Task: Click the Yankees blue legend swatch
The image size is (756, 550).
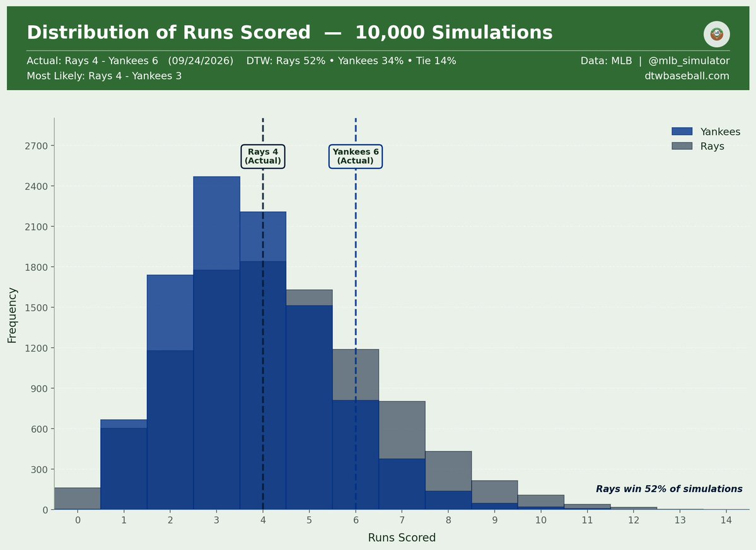Action: [682, 132]
